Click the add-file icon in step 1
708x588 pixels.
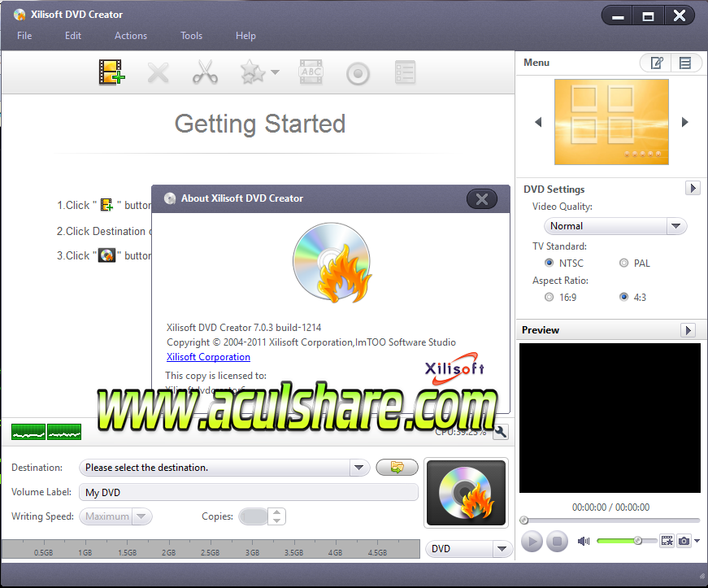coord(107,205)
